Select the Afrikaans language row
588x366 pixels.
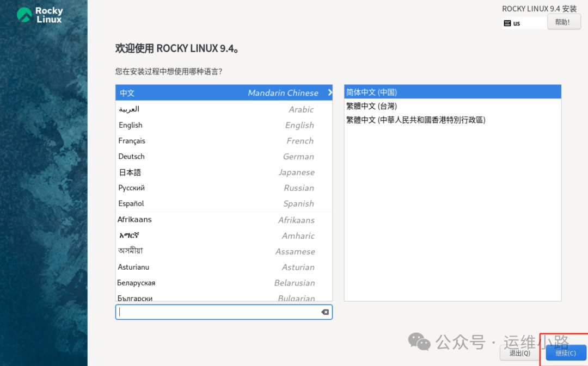pyautogui.click(x=224, y=220)
